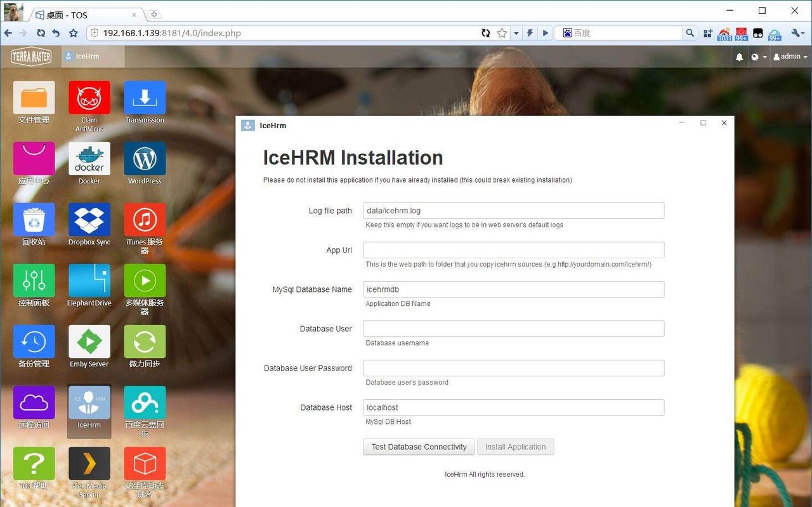This screenshot has height=507, width=812.
Task: Switch to the IceHrm taskbar tab
Action: (88, 56)
